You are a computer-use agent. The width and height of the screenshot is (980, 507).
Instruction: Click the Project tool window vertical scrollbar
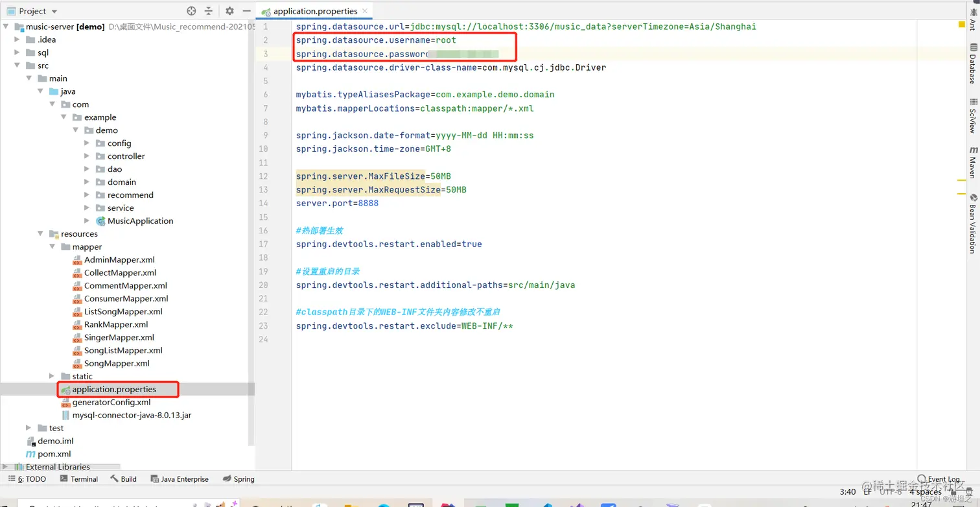[x=251, y=233]
